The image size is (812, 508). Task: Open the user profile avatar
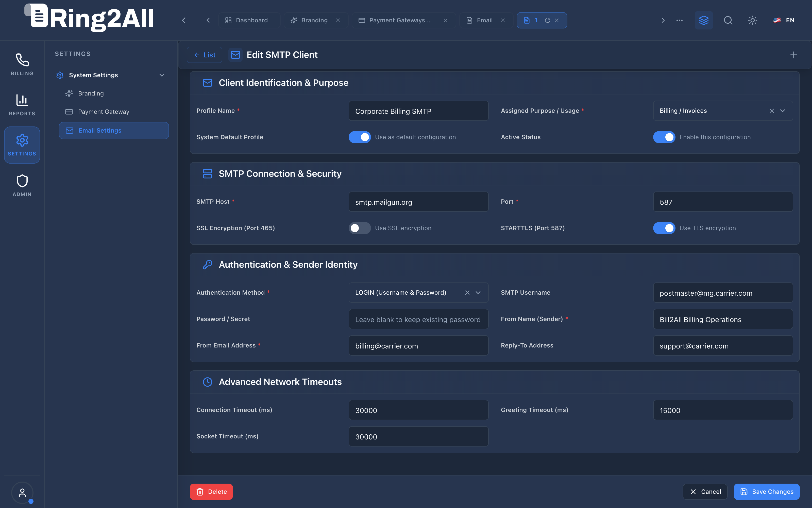click(22, 493)
